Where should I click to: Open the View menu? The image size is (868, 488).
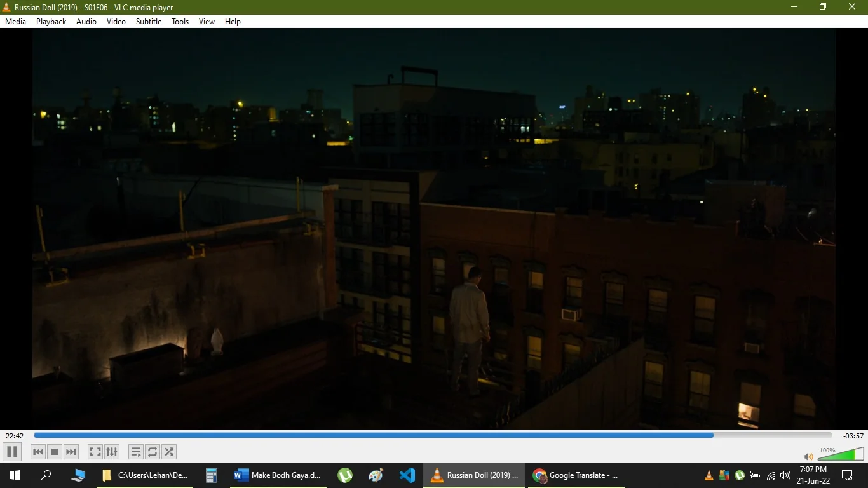coord(207,22)
